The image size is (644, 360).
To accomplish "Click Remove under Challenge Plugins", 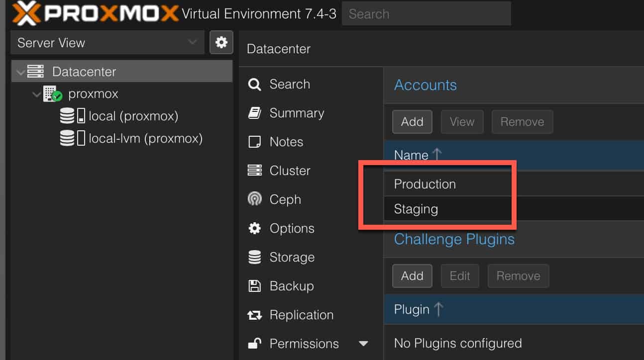I will [518, 276].
